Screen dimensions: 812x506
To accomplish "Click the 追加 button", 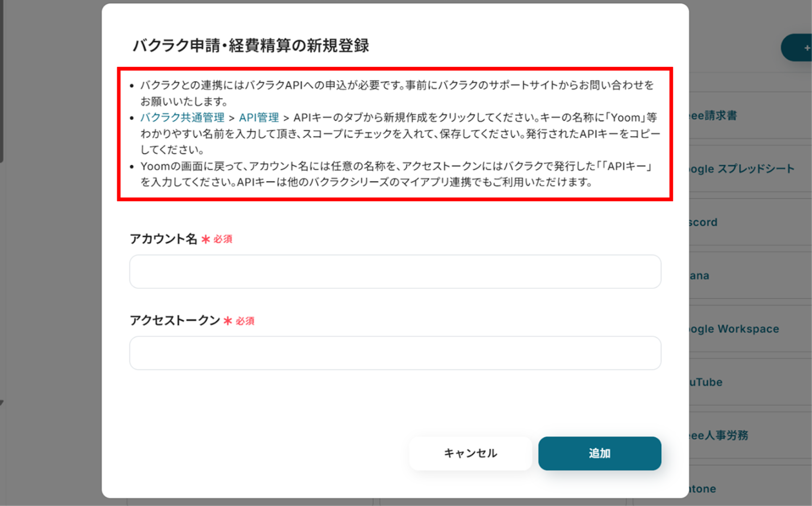I will (x=600, y=453).
